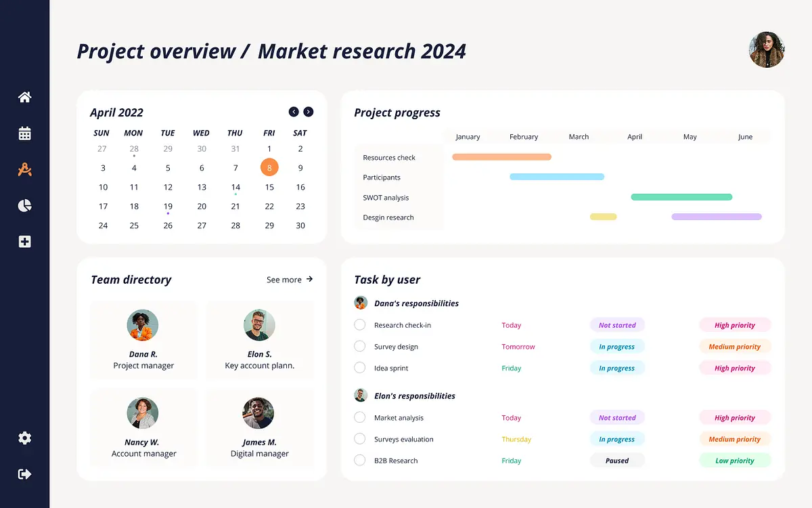Click Dana's avatar next to her responsibilities
The image size is (812, 508).
(360, 303)
